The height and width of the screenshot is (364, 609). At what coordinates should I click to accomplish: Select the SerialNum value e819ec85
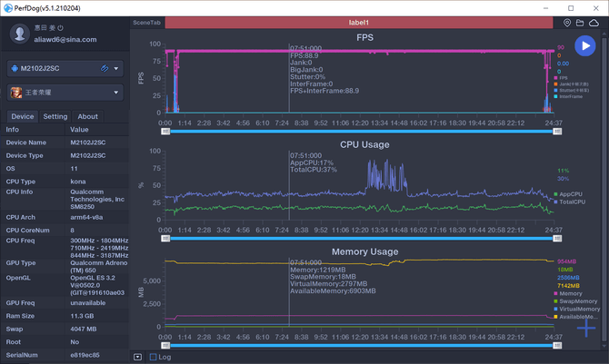click(x=85, y=355)
